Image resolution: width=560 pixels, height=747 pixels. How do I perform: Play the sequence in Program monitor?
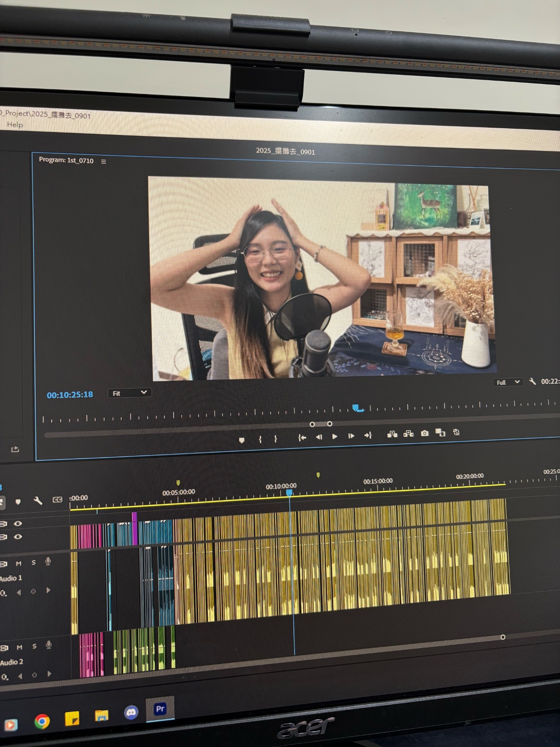coord(335,437)
